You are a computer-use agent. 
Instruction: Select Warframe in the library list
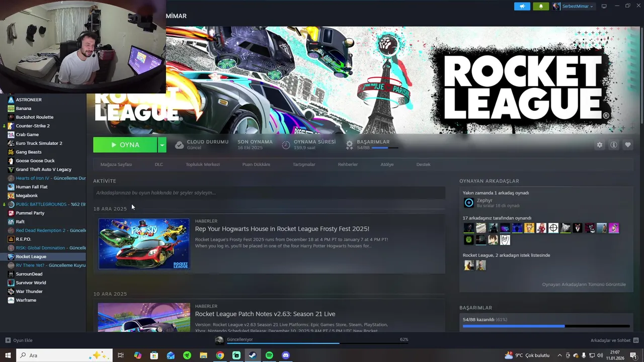pyautogui.click(x=26, y=300)
